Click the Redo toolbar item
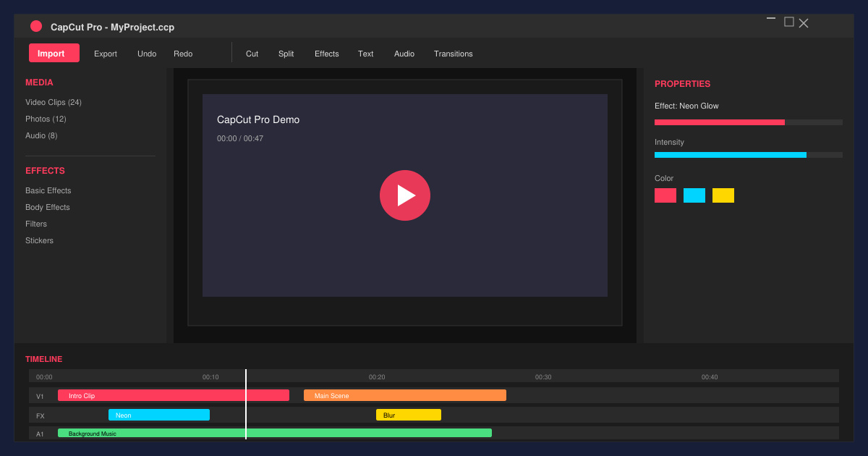 pos(183,54)
